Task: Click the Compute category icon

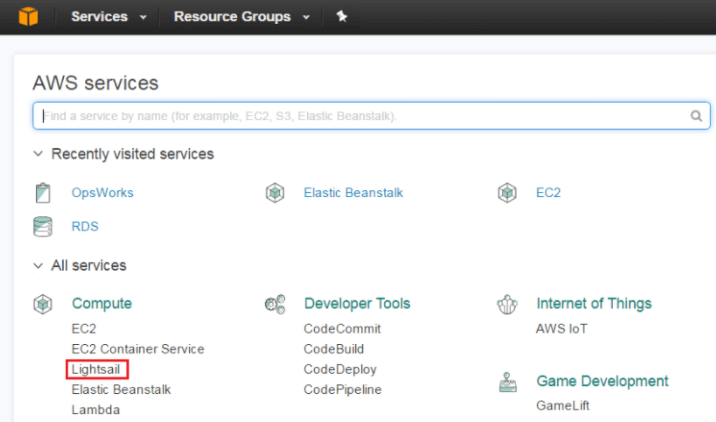Action: point(42,304)
